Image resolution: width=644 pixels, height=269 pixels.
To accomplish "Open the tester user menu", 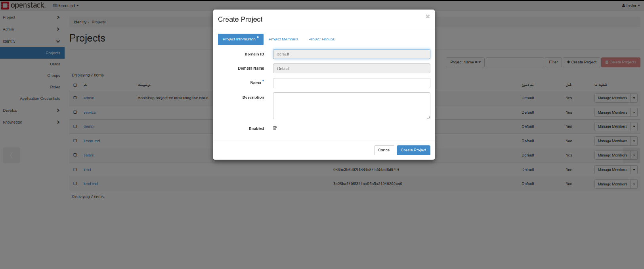I will tap(631, 6).
